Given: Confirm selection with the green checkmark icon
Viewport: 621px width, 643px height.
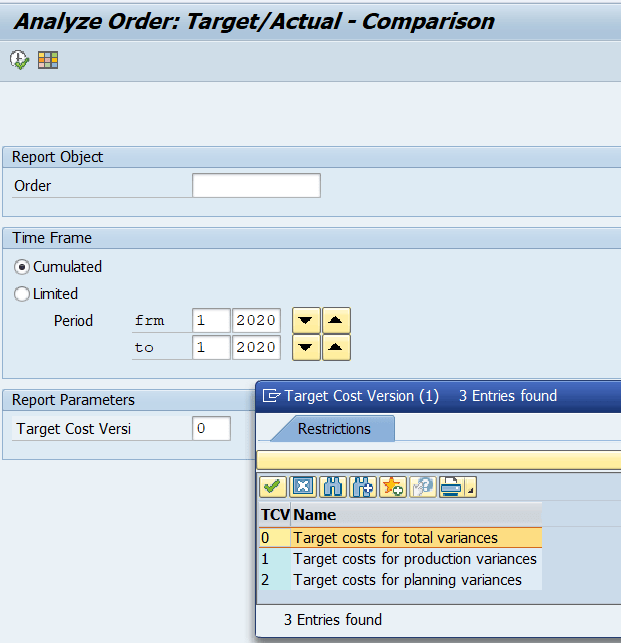Looking at the screenshot, I should point(273,487).
